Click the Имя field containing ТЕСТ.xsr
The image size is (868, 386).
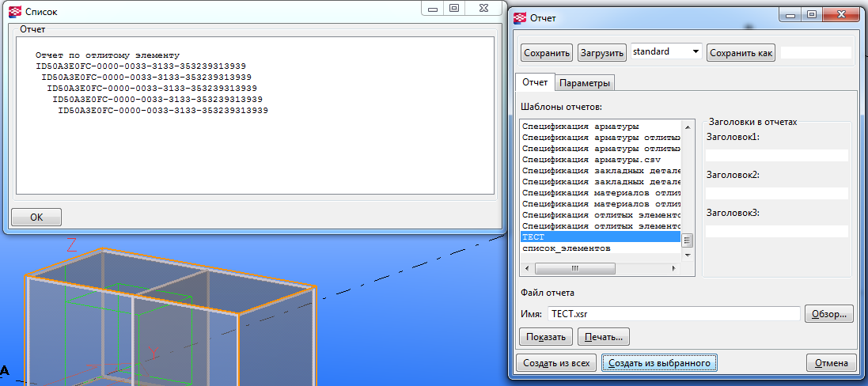point(673,313)
